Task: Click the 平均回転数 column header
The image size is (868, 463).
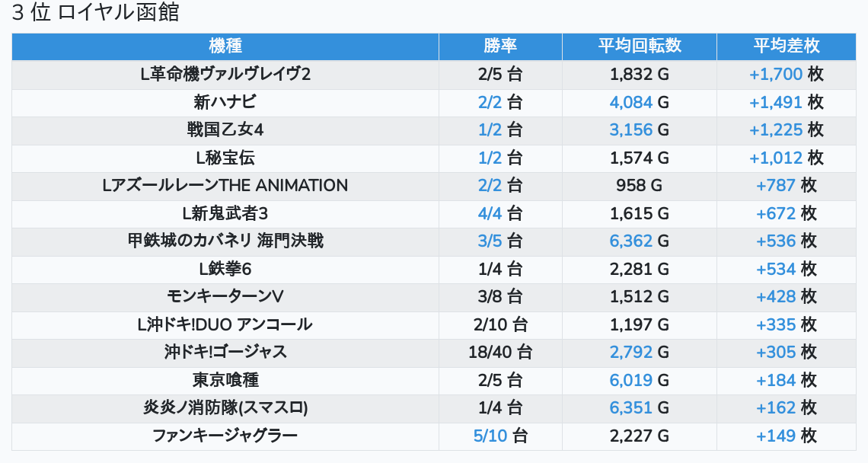Action: coord(639,46)
